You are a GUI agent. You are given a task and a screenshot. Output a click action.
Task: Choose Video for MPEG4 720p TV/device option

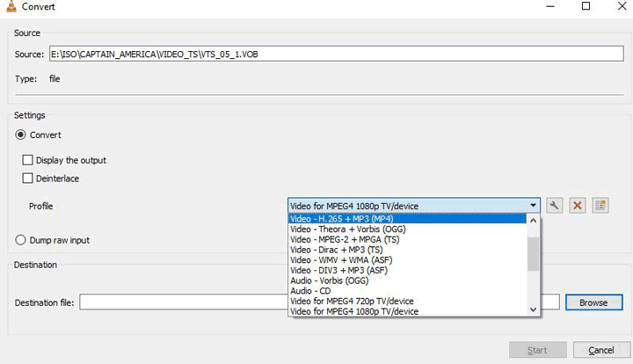pos(407,301)
